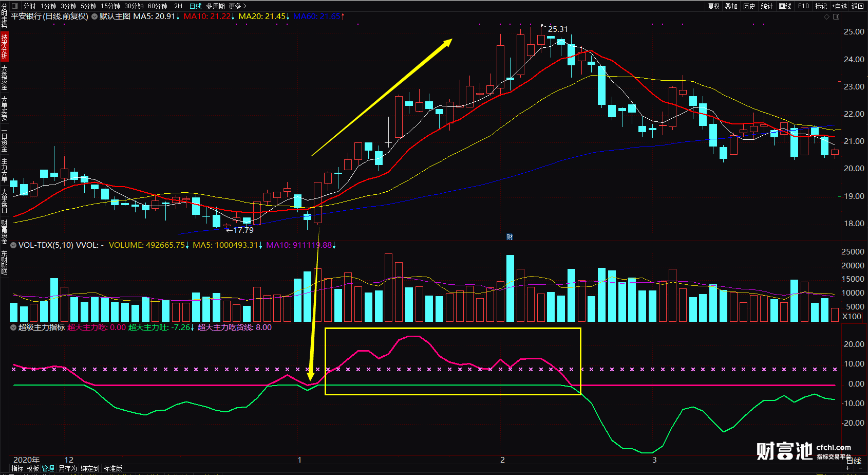This screenshot has height=475, width=868.
Task: Switch to 3分钟 timeframe
Action: [68, 6]
